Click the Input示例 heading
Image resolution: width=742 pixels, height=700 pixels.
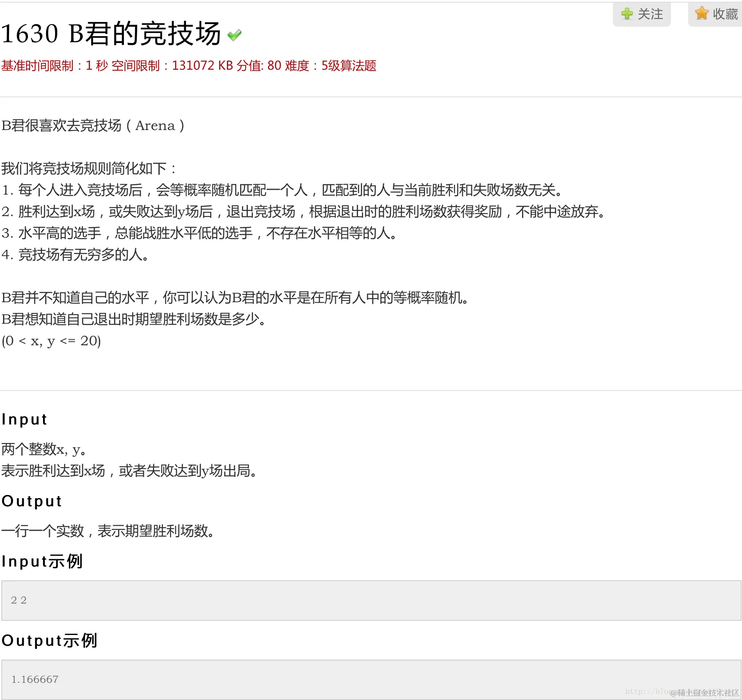tap(42, 561)
